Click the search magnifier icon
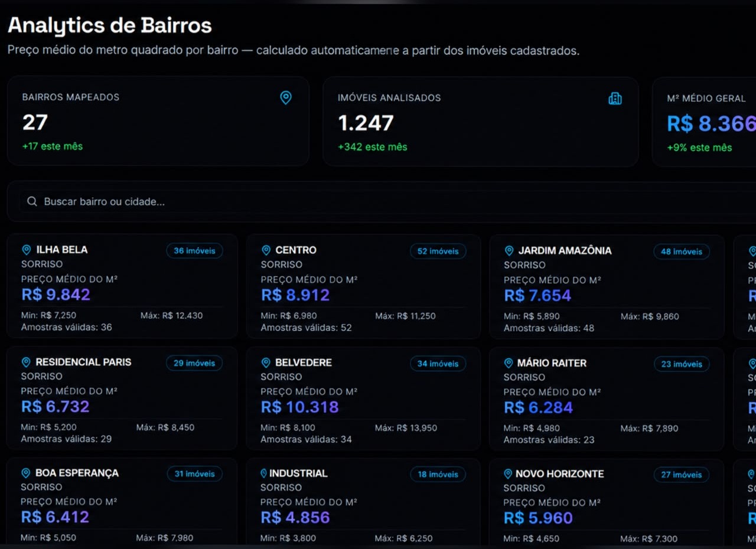Viewport: 756px width, 549px height. click(32, 202)
